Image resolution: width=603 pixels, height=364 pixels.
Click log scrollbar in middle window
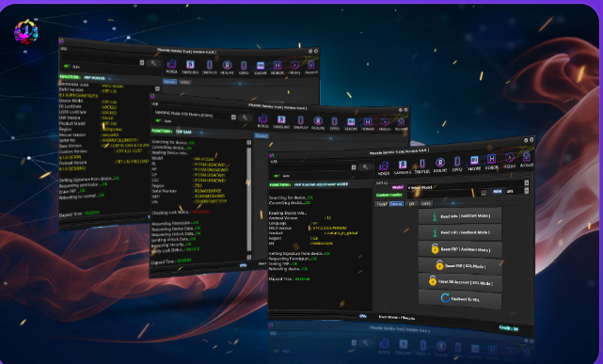pos(248,200)
